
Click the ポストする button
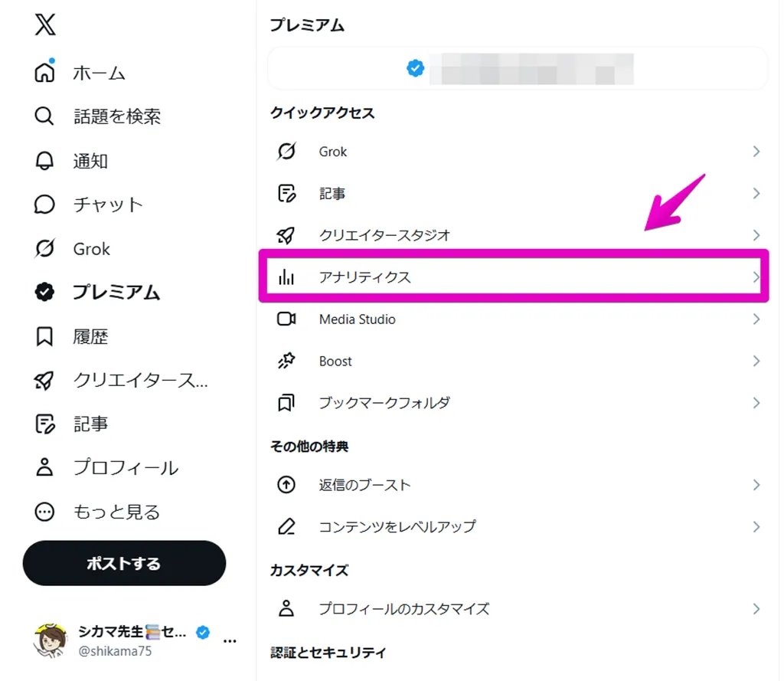click(x=124, y=563)
